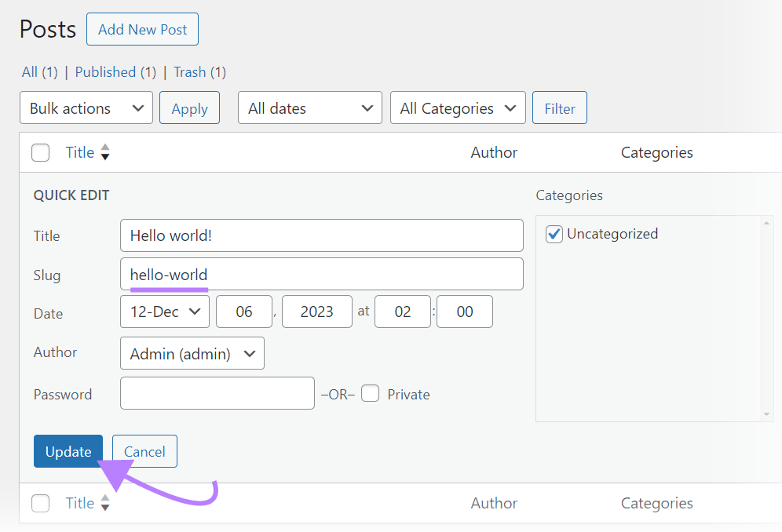
Task: Click the year field showing 2023
Action: 316,312
